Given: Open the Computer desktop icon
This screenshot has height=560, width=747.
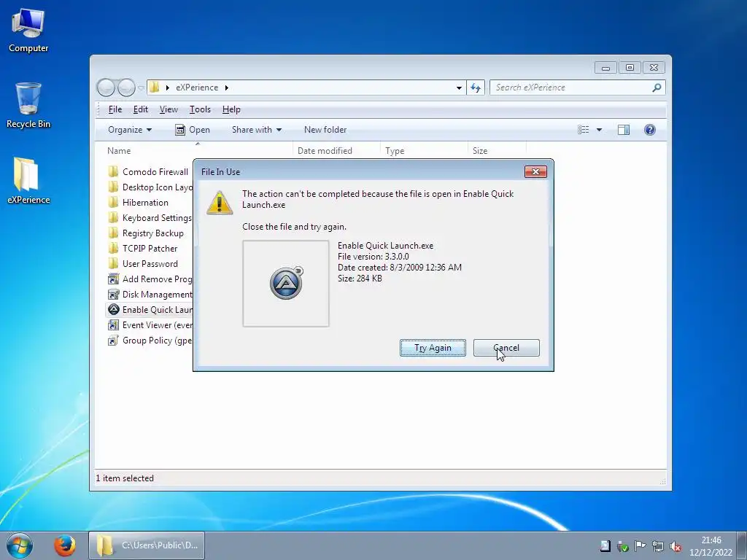Looking at the screenshot, I should click(x=28, y=31).
